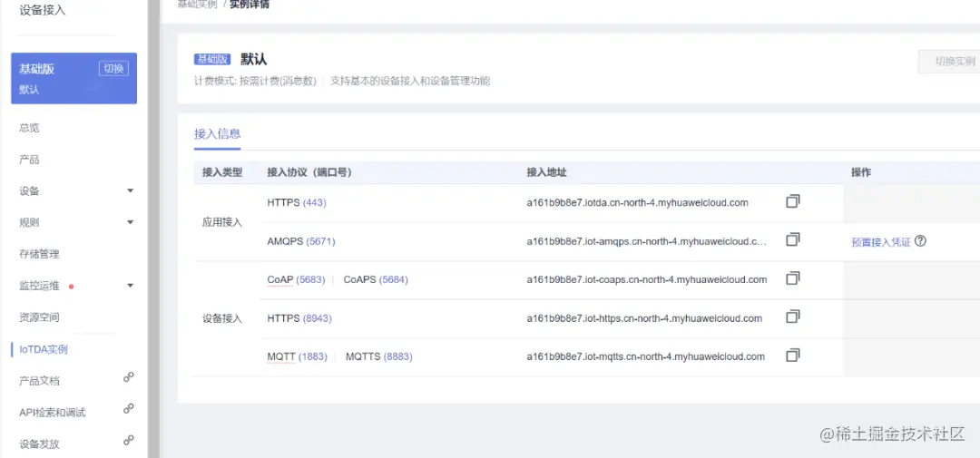
Task: Open 存储管理 in the sidebar
Action: tap(39, 254)
